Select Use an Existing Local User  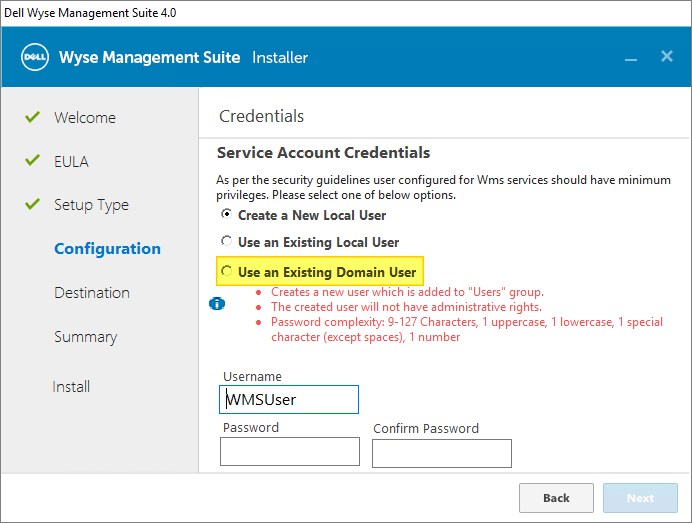pyautogui.click(x=227, y=242)
